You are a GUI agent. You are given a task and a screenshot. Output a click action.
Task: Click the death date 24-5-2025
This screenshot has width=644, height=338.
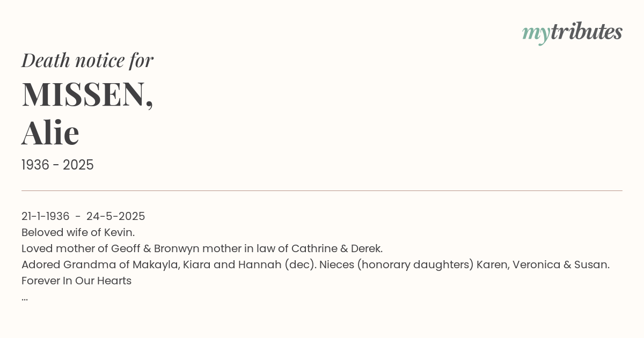(116, 216)
